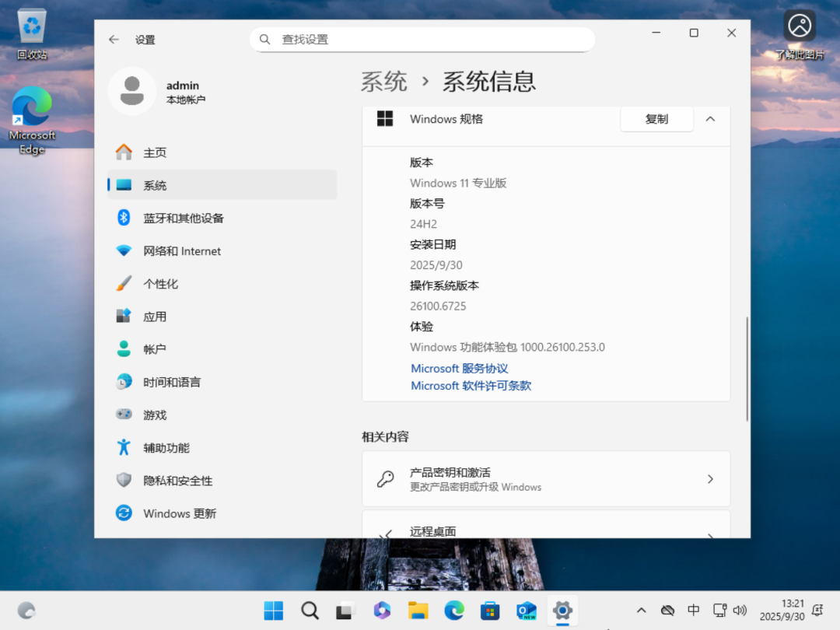The image size is (840, 630).
Task: Click the Windows logo beside Windows 规格
Action: pyautogui.click(x=385, y=119)
